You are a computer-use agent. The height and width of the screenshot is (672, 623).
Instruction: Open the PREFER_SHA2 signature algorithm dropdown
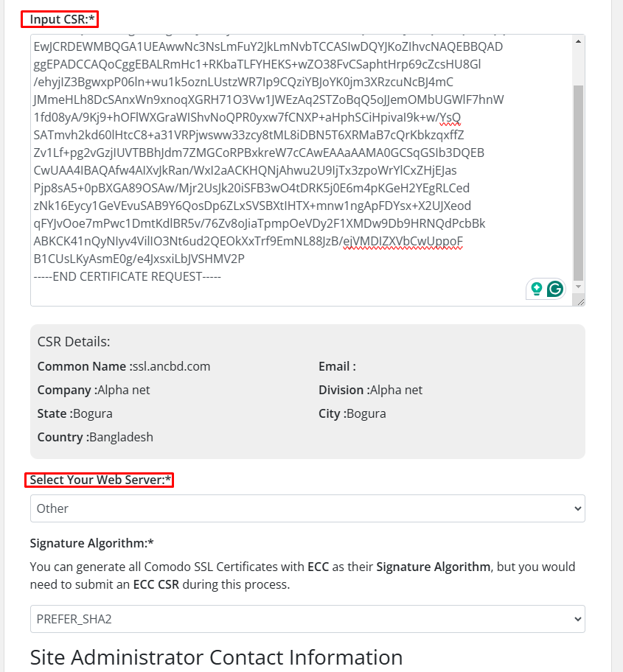307,619
